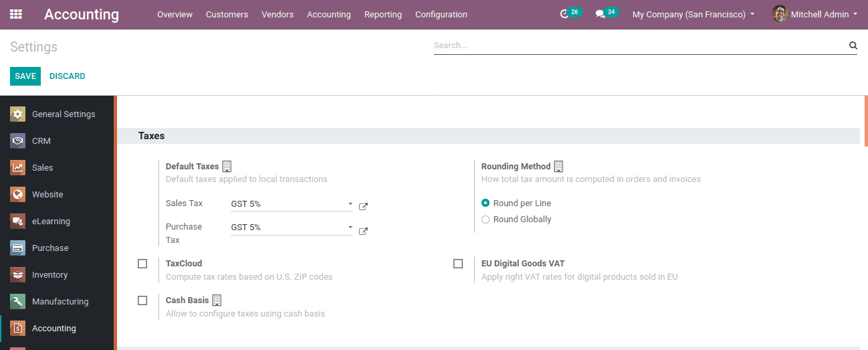
Task: Click 'Allow to configure taxes using cash basis'
Action: 245,314
